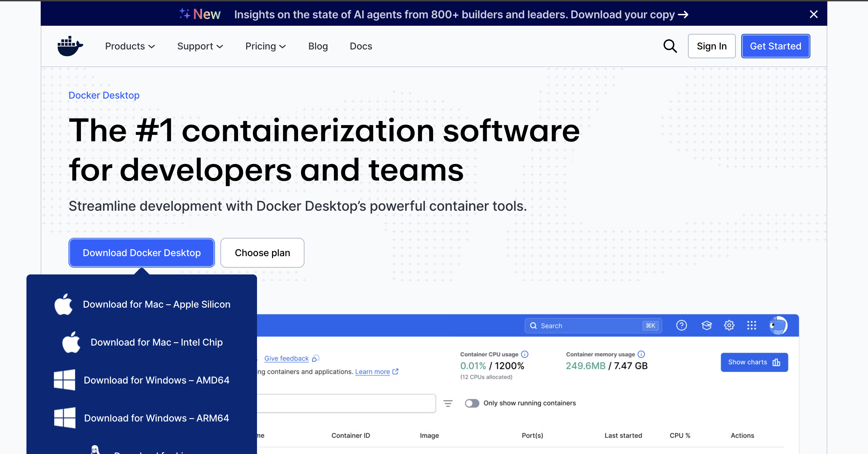Expand the Support menu
Viewport: 868px width, 454px height.
(x=200, y=46)
